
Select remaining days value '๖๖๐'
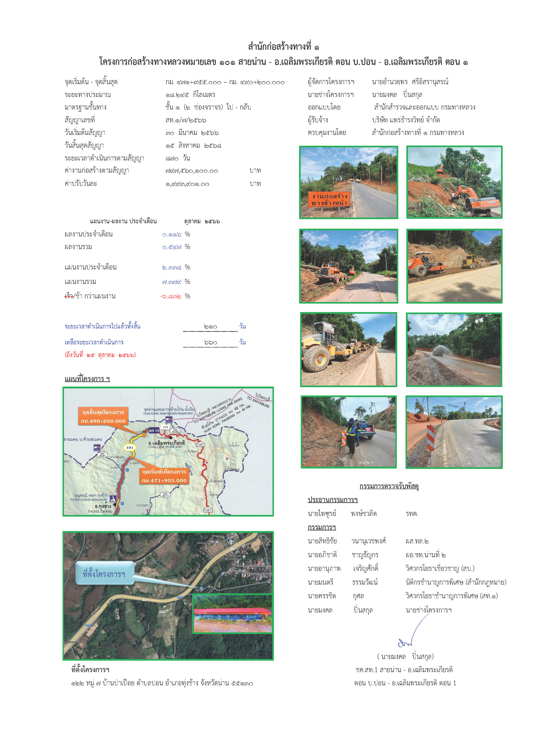point(210,342)
